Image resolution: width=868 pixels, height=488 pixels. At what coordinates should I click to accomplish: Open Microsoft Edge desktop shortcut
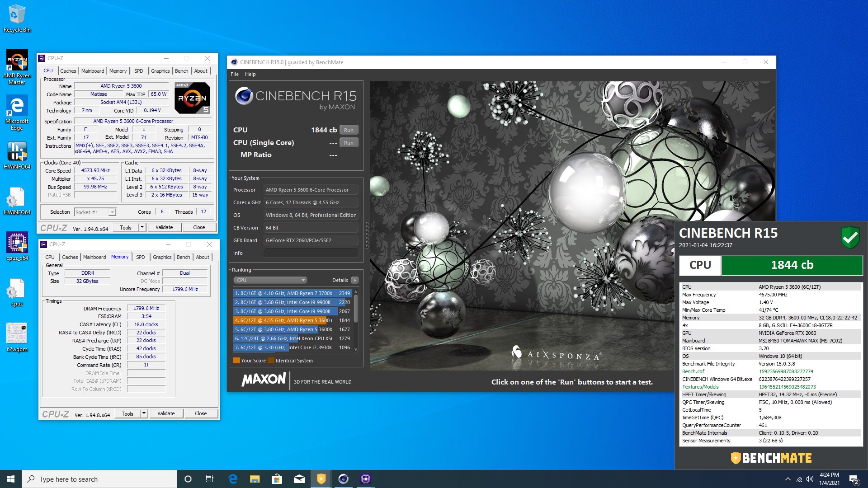pyautogui.click(x=17, y=113)
